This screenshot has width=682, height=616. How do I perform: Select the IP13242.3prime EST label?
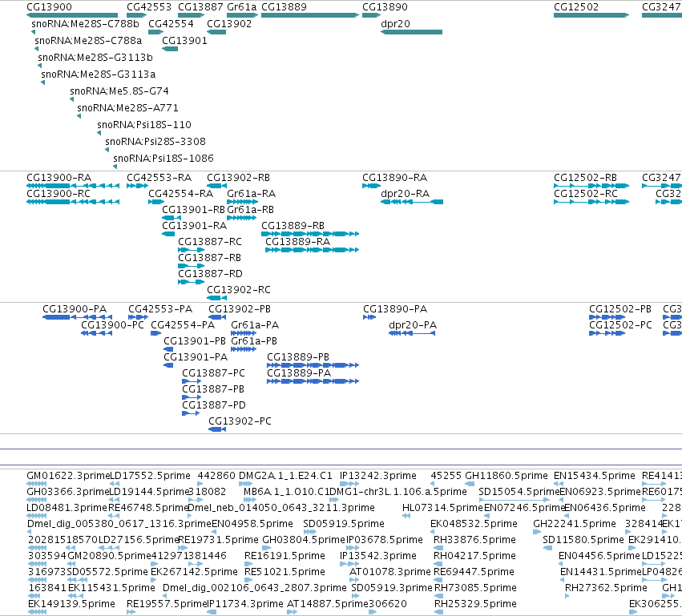coord(378,476)
